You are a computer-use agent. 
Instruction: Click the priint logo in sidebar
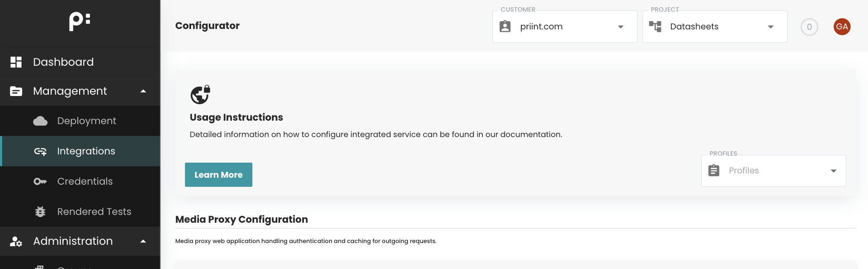[80, 21]
